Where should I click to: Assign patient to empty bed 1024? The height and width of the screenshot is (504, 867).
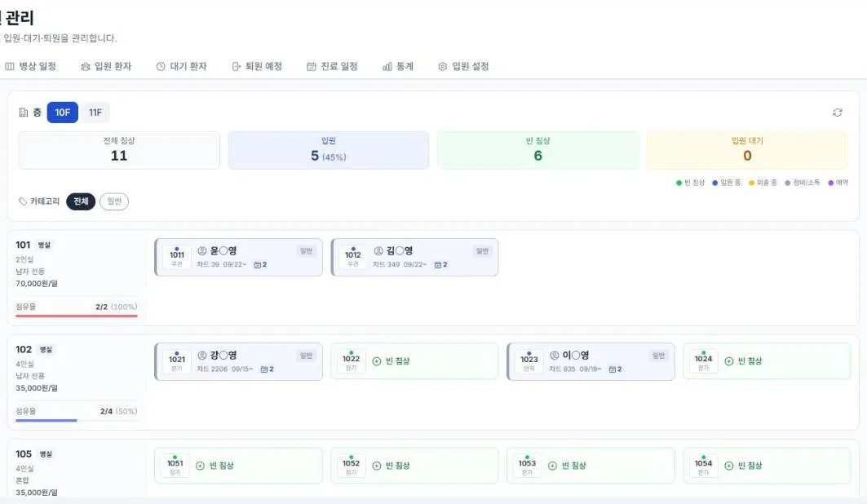(x=767, y=360)
